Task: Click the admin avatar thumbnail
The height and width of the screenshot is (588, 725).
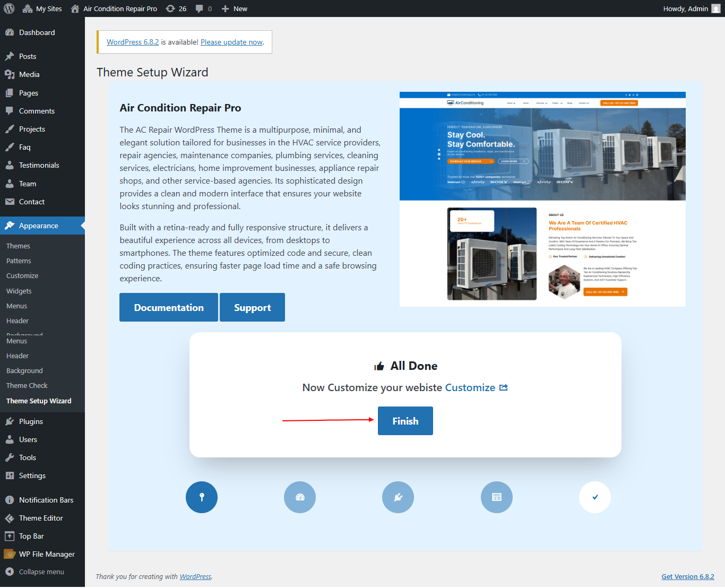Action: tap(716, 8)
